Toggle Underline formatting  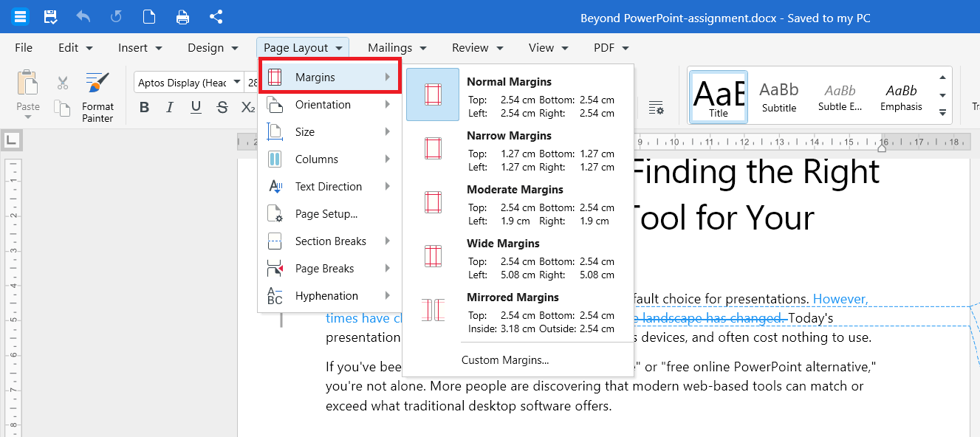[196, 108]
